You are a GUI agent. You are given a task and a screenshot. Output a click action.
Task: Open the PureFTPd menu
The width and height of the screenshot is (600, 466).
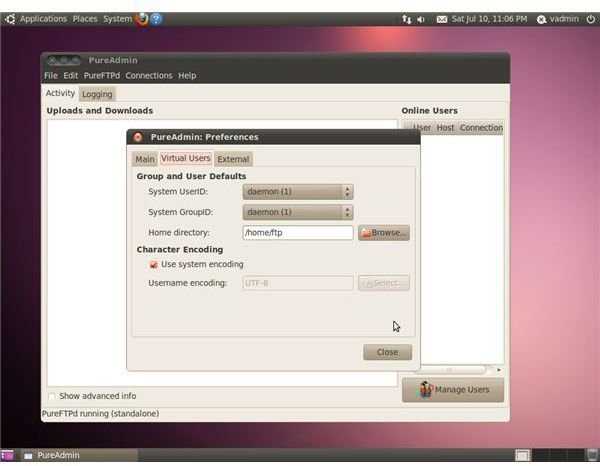(x=102, y=76)
